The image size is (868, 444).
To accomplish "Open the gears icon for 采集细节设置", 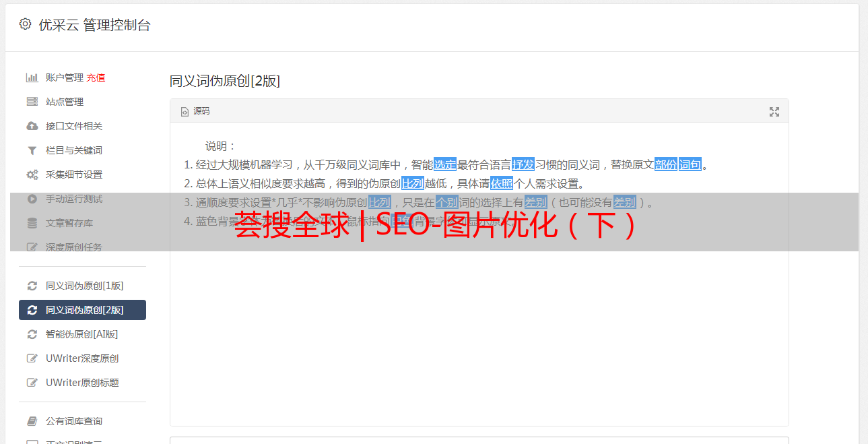I will click(x=32, y=175).
